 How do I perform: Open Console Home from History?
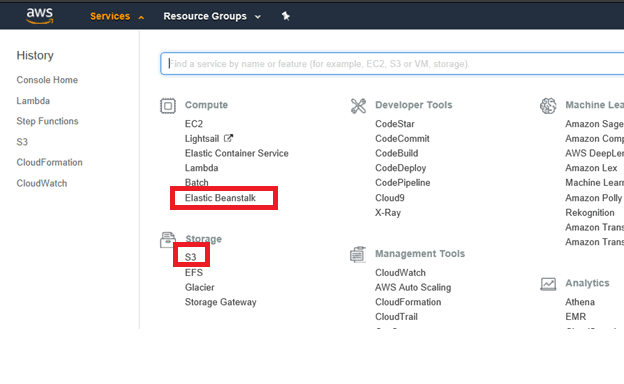click(x=47, y=80)
